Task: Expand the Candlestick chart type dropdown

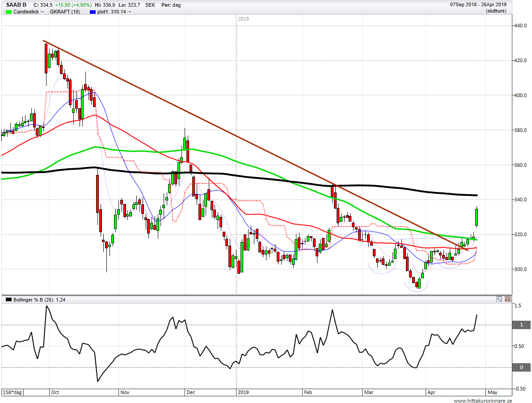Action: (x=42, y=12)
